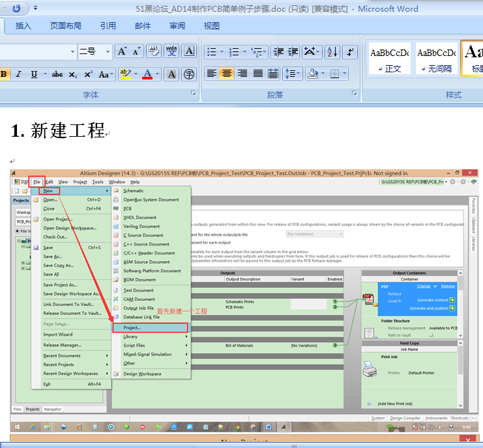This screenshot has width=483, height=448.
Task: Apply yellow text highlight color
Action: click(125, 74)
